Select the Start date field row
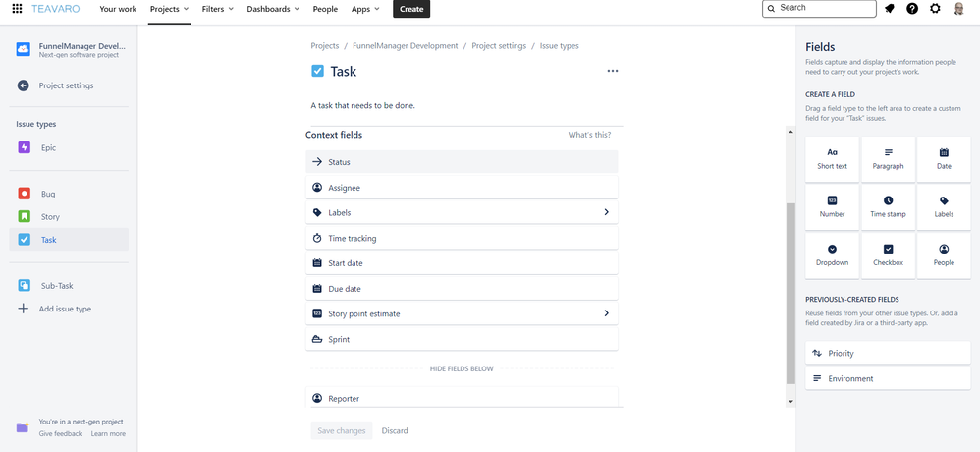Viewport: 980px width, 452px height. (x=462, y=263)
